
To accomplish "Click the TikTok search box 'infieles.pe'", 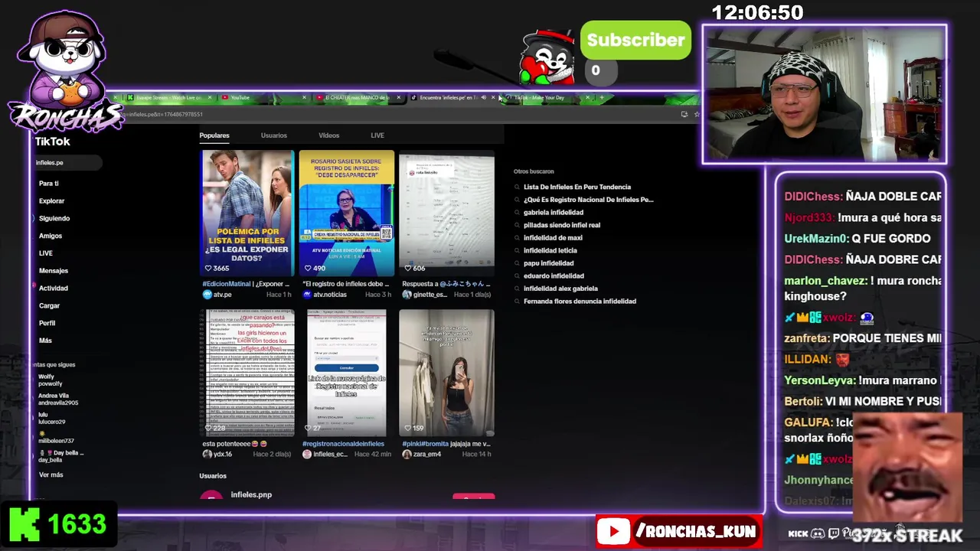I will coord(67,162).
